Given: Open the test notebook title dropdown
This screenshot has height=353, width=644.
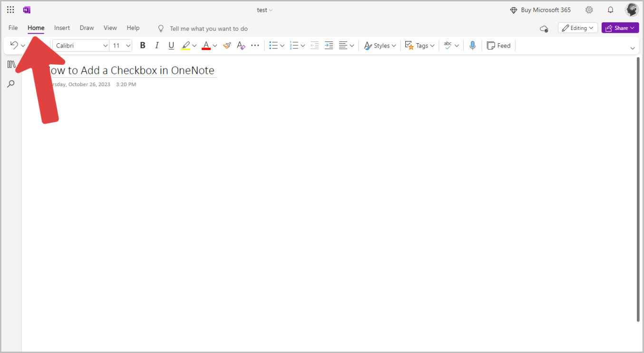Looking at the screenshot, I should pos(265,10).
